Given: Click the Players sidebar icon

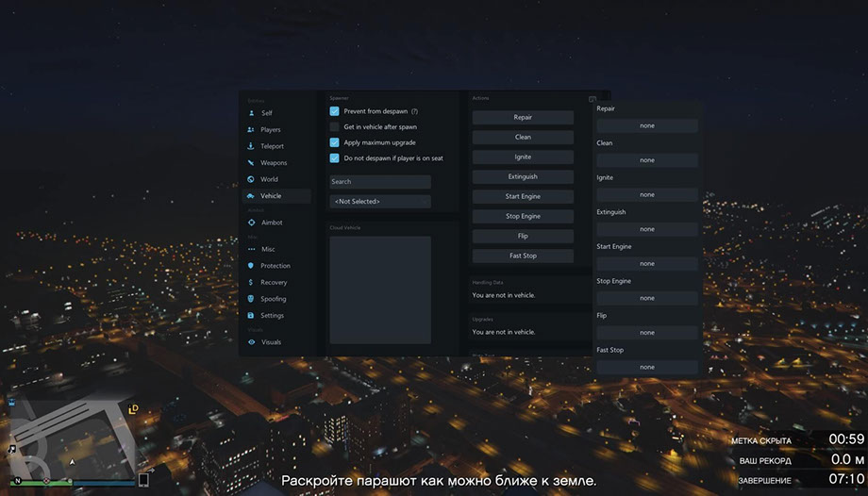Looking at the screenshot, I should point(251,130).
